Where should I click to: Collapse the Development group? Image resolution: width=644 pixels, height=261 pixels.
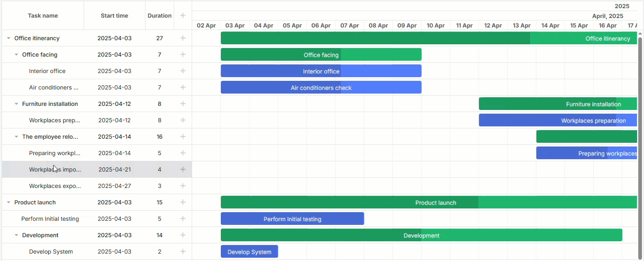click(x=16, y=235)
